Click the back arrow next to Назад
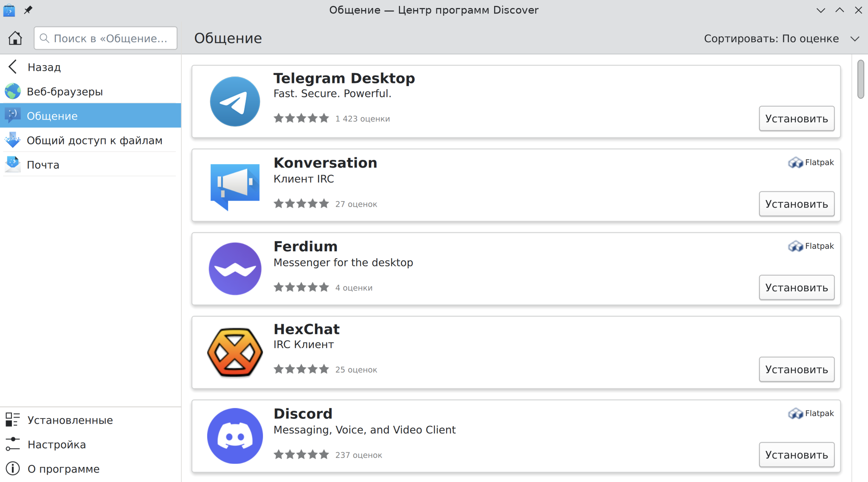 point(13,67)
